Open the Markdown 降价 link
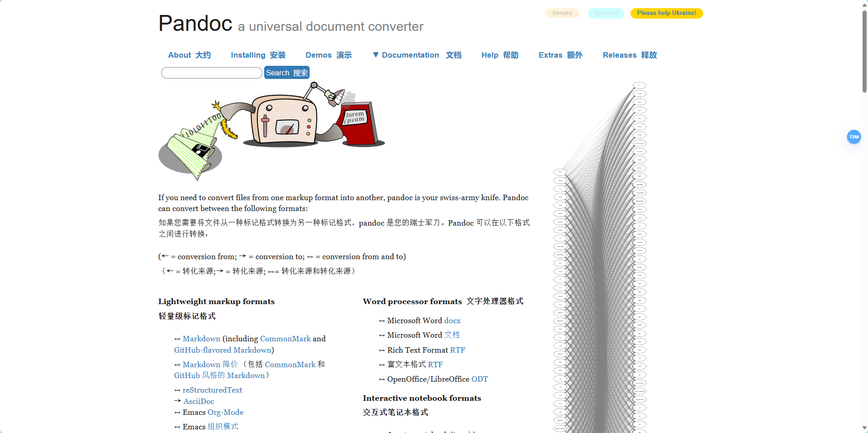 (x=210, y=364)
